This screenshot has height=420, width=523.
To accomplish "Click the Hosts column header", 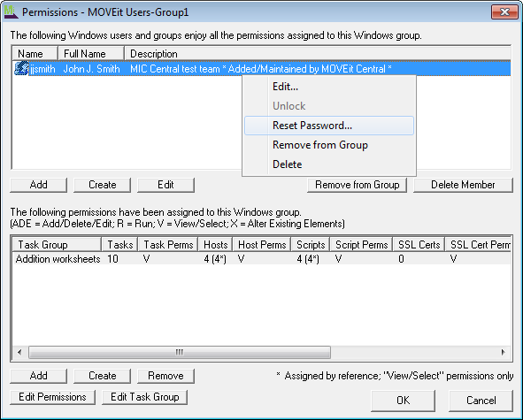I will coord(215,245).
